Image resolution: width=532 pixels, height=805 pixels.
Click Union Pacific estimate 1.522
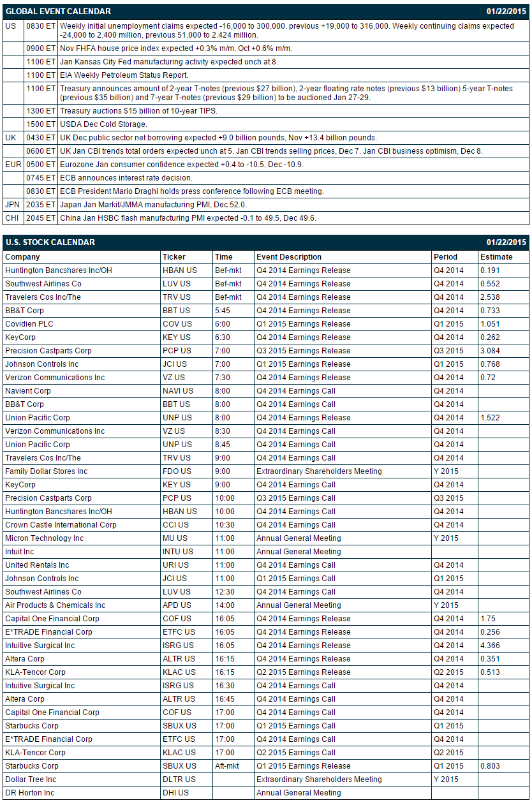[491, 418]
